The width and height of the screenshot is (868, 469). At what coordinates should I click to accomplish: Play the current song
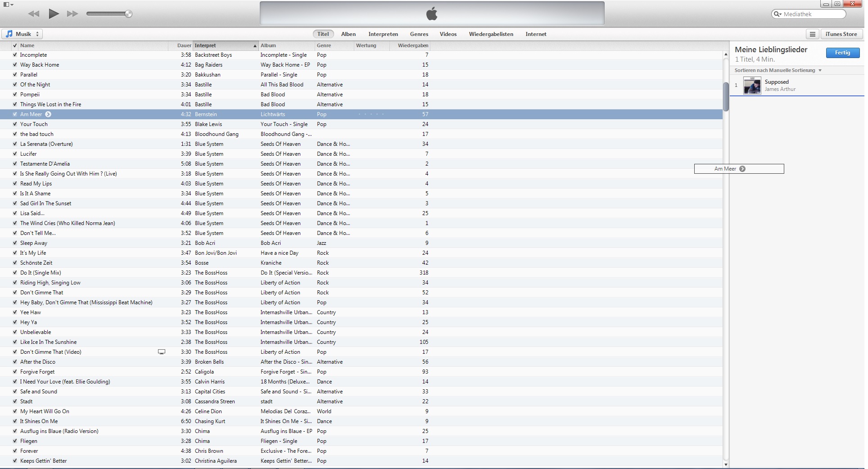click(x=54, y=14)
